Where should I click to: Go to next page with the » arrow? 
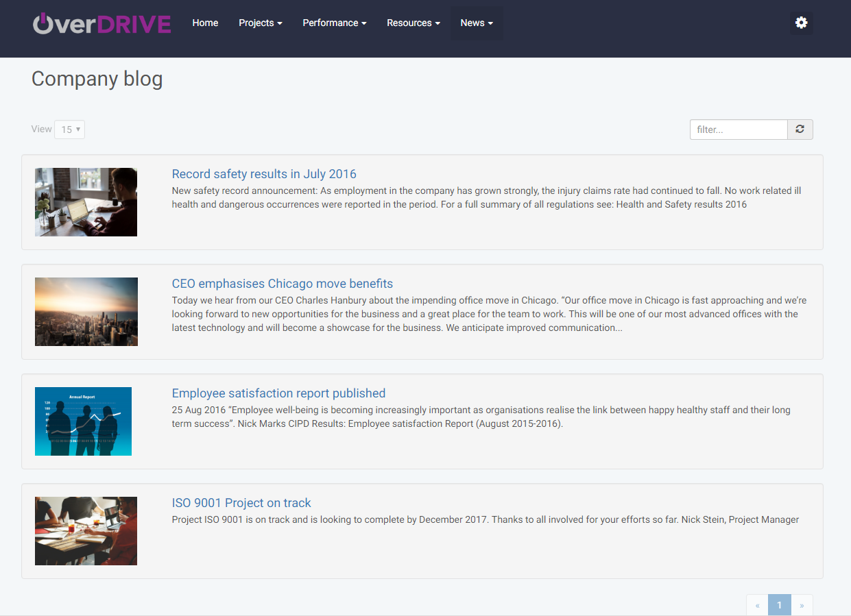pos(802,604)
